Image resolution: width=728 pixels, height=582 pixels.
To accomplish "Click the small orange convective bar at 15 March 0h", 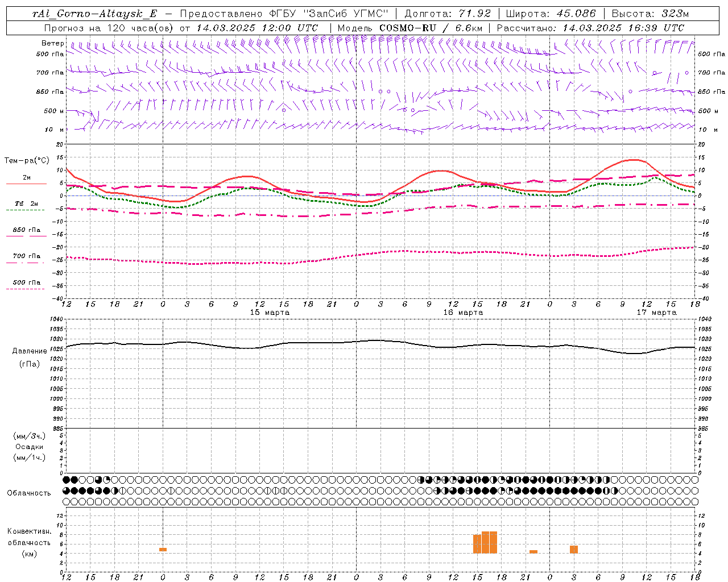I will (163, 550).
